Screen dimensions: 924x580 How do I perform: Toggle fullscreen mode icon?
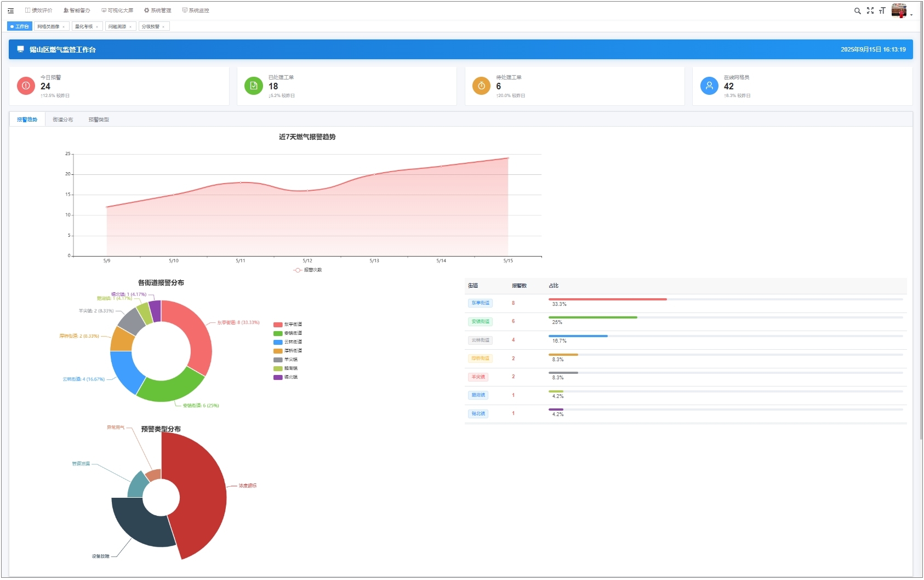pos(870,10)
